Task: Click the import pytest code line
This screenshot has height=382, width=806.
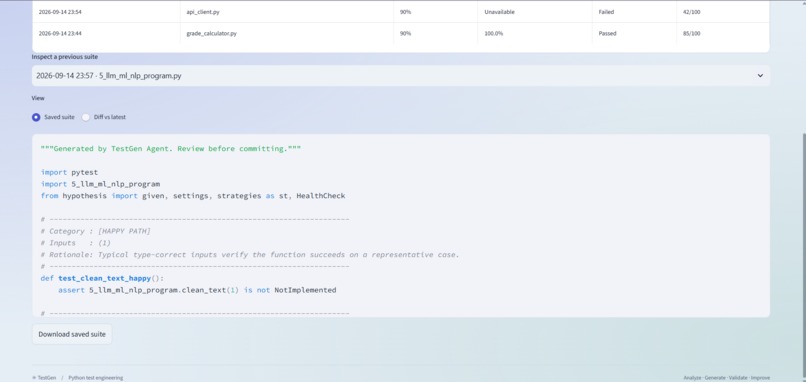Action: click(69, 172)
